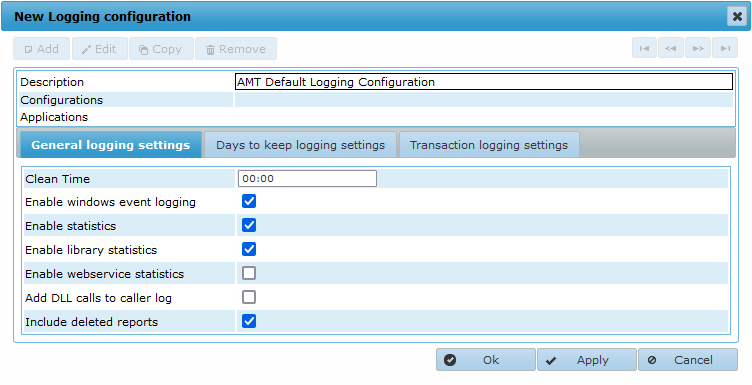
Task: Close the New Logging configuration dialog
Action: pyautogui.click(x=737, y=17)
